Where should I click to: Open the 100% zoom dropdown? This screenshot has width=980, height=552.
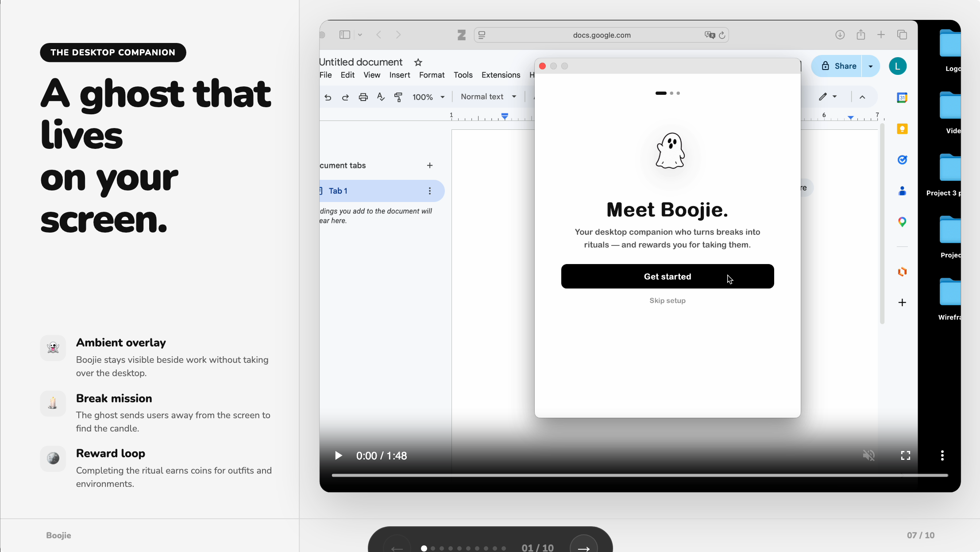428,97
